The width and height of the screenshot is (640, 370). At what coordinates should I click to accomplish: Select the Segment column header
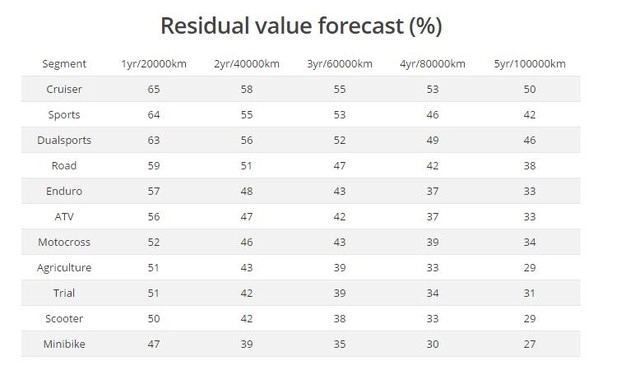[x=64, y=64]
